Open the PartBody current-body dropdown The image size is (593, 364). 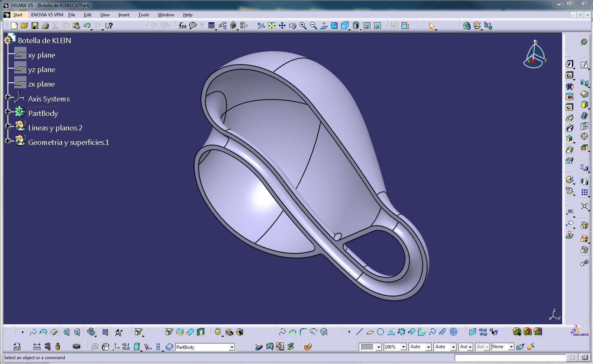[x=232, y=347]
